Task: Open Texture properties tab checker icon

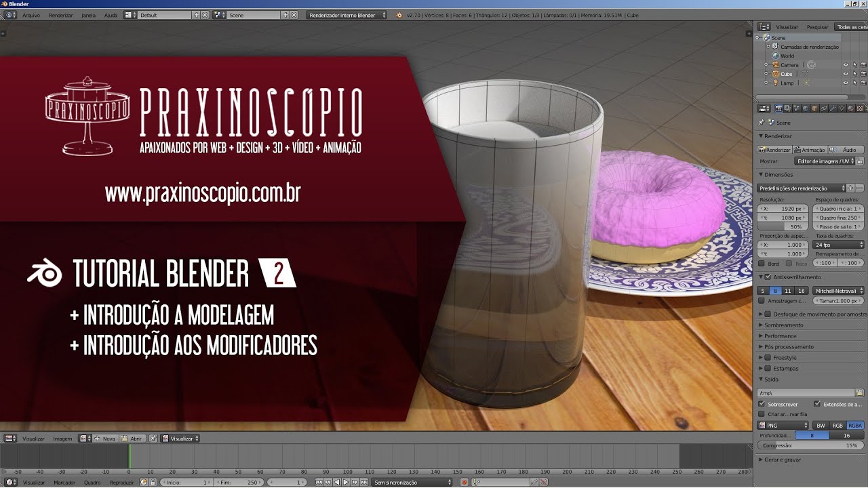Action: coord(859,108)
